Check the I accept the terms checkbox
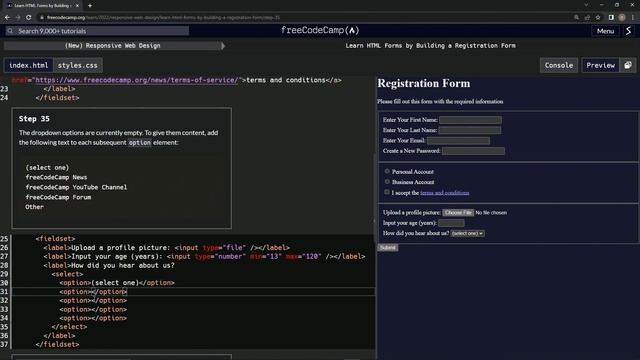 (x=387, y=192)
